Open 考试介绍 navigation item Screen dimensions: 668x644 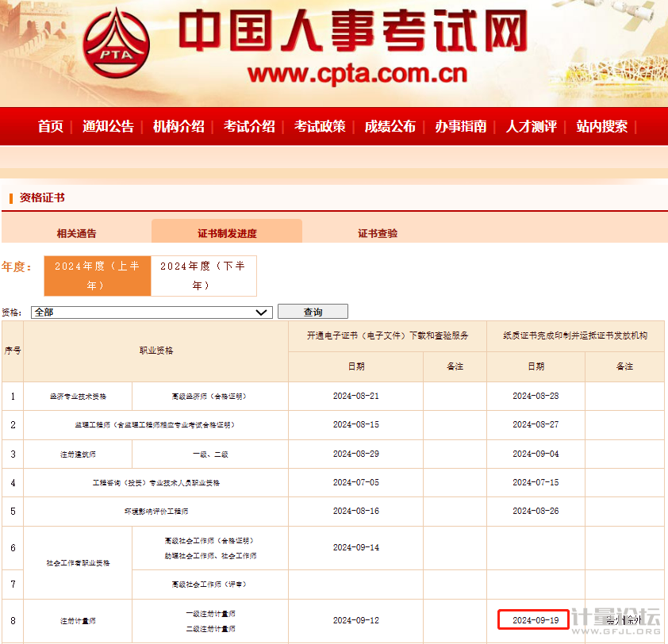pos(249,127)
